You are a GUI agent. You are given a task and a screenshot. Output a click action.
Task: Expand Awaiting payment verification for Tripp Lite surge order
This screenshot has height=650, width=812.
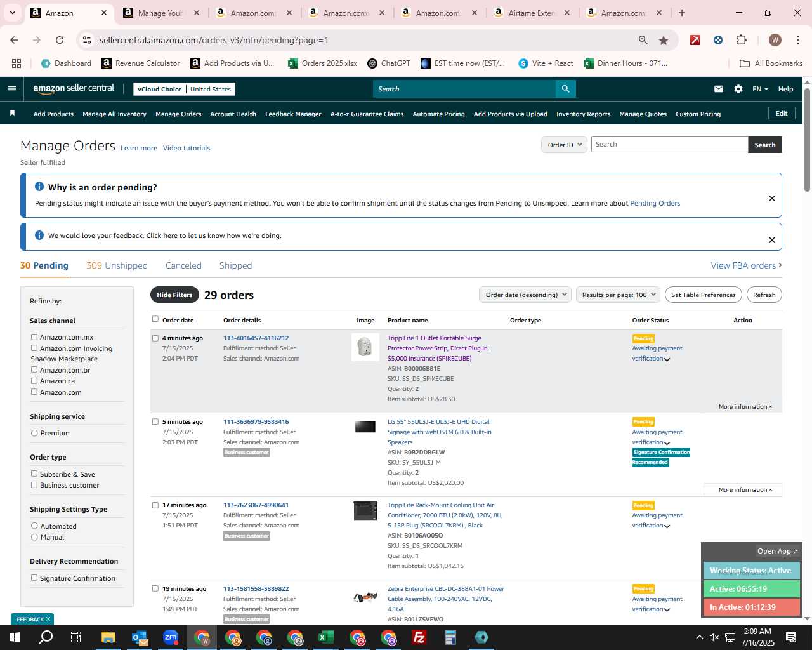[x=667, y=359]
